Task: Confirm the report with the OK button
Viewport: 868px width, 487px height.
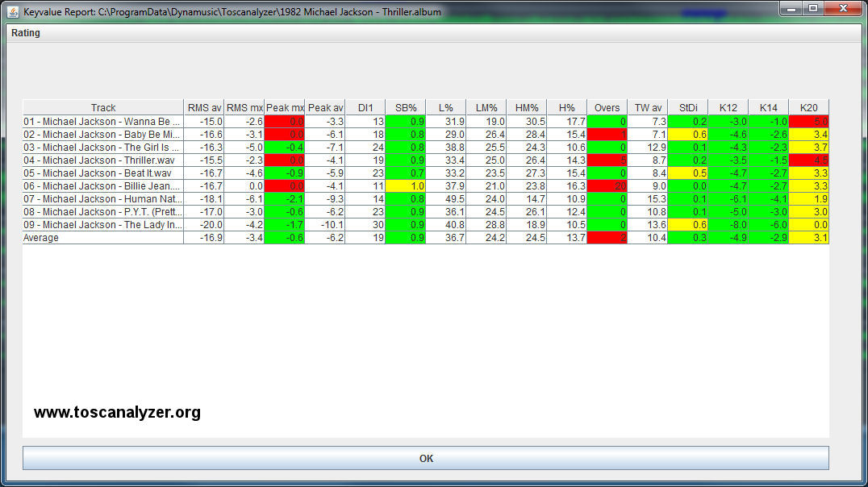Action: tap(426, 458)
